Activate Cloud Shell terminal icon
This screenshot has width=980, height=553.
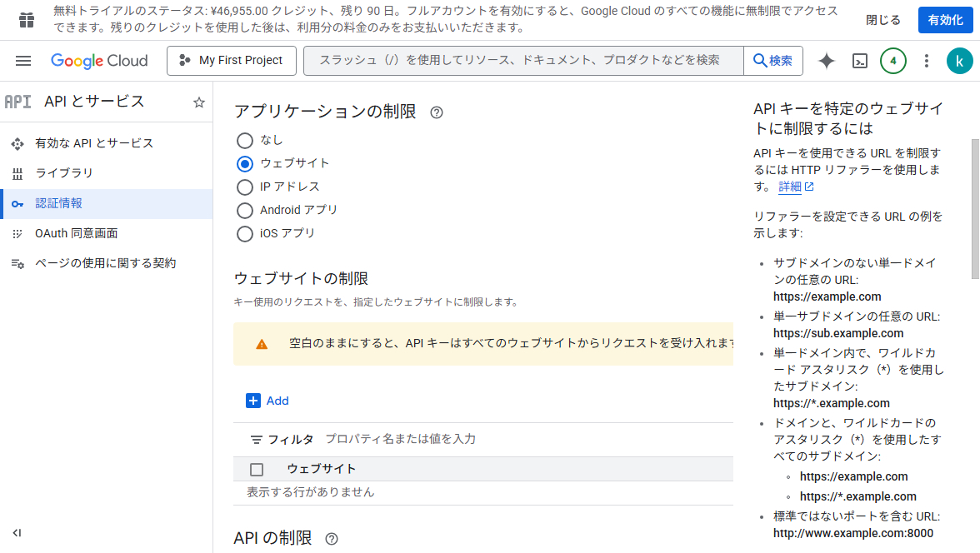(x=860, y=61)
